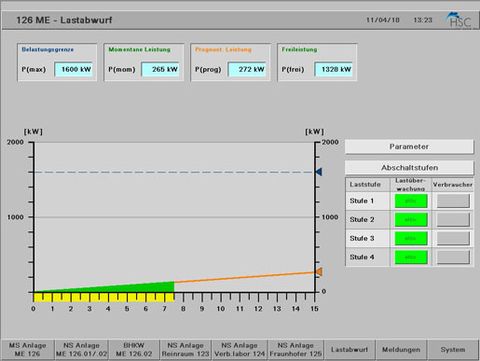Toggle Stufe 4 Lastüberwachung green indicator
Image resolution: width=480 pixels, height=361 pixels.
(x=411, y=257)
